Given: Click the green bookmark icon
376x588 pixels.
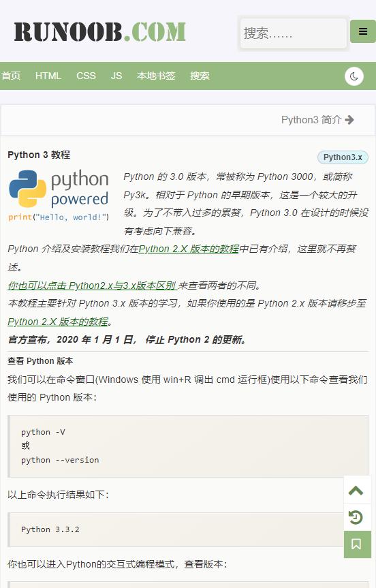Looking at the screenshot, I should coord(357,544).
